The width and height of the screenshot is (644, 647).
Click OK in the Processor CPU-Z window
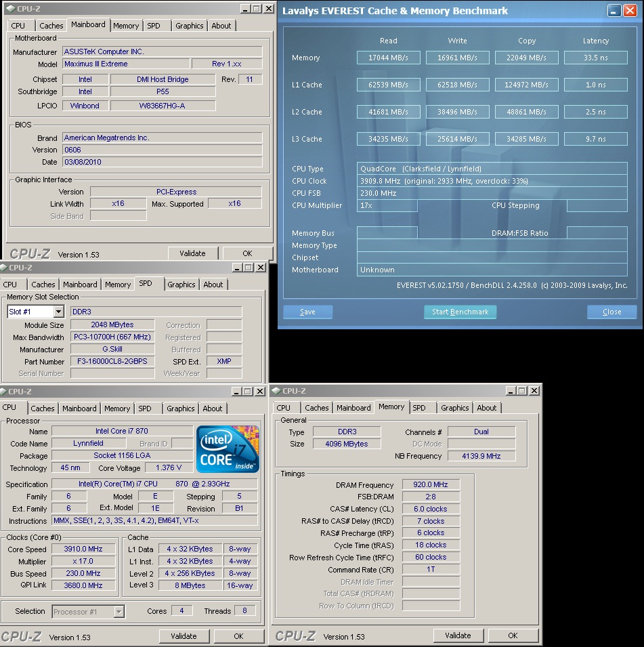click(x=238, y=636)
